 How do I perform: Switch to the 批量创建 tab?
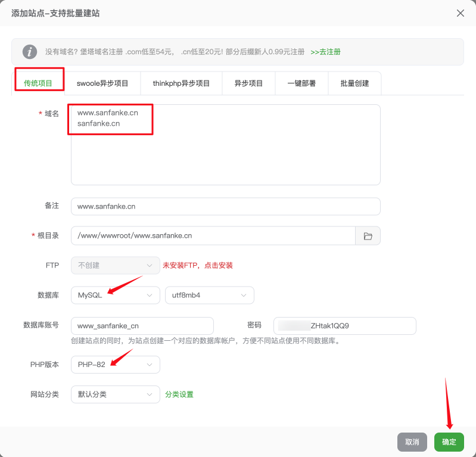click(x=354, y=83)
